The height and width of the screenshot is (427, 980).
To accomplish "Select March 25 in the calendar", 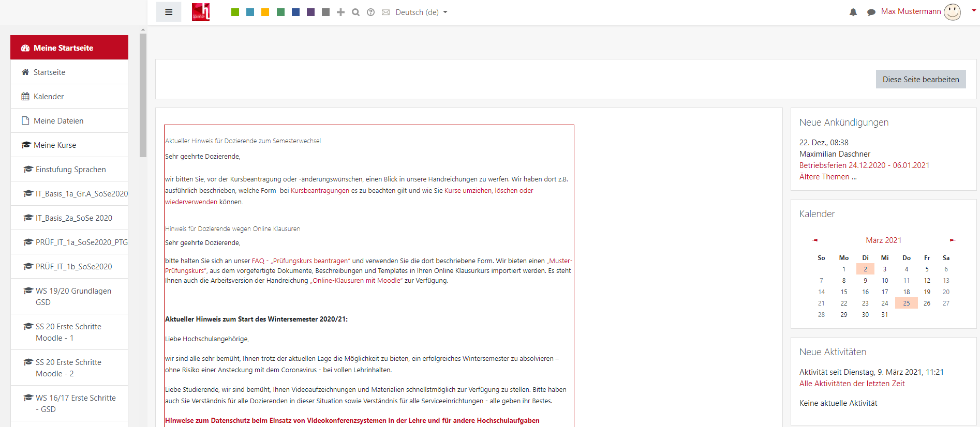I will [906, 303].
